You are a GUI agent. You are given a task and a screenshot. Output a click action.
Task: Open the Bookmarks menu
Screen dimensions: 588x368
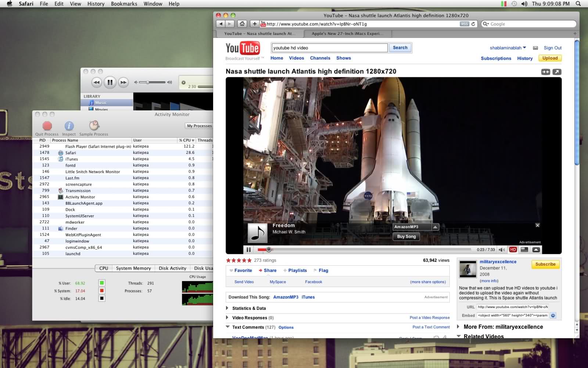click(x=124, y=4)
